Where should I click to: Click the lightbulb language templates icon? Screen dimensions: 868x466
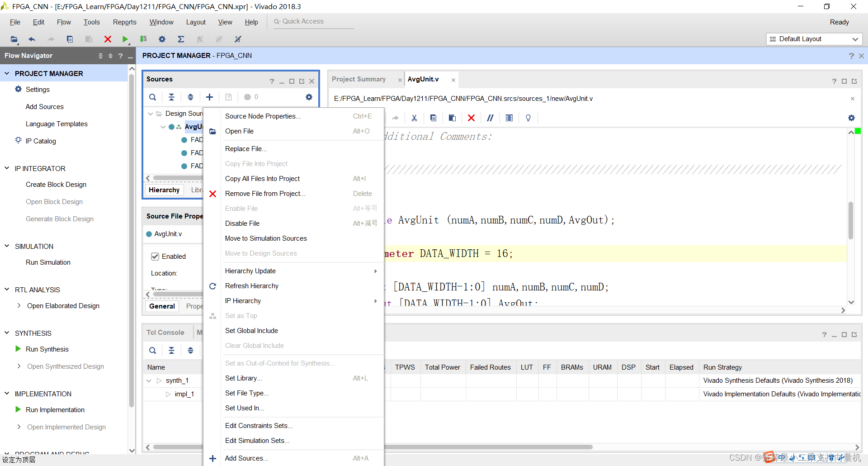[x=528, y=118]
